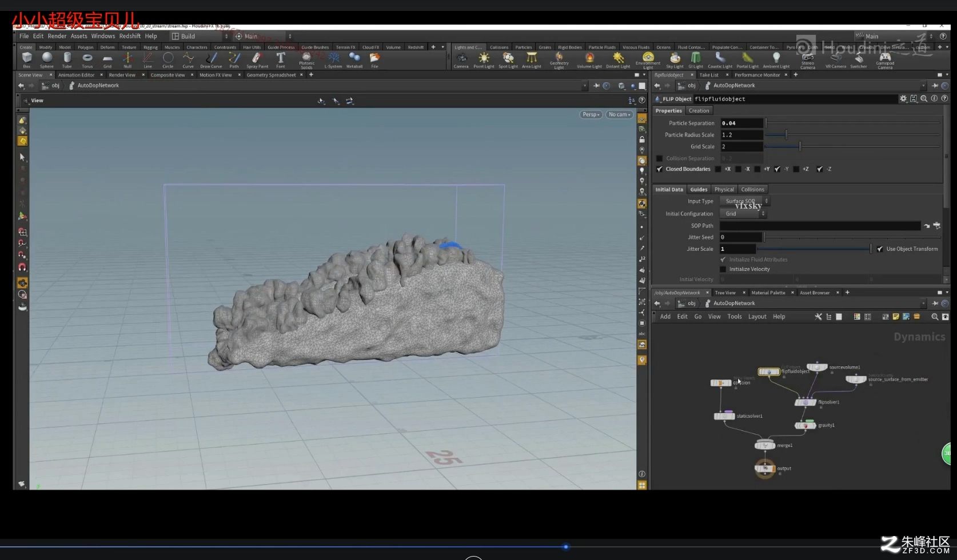Screen dimensions: 957x560
Task: Click the Font shelf tool
Action: (x=280, y=59)
